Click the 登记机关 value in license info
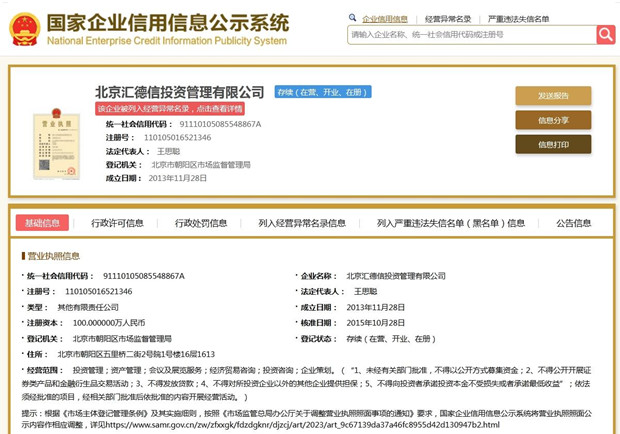The width and height of the screenshot is (620, 434). (x=122, y=339)
